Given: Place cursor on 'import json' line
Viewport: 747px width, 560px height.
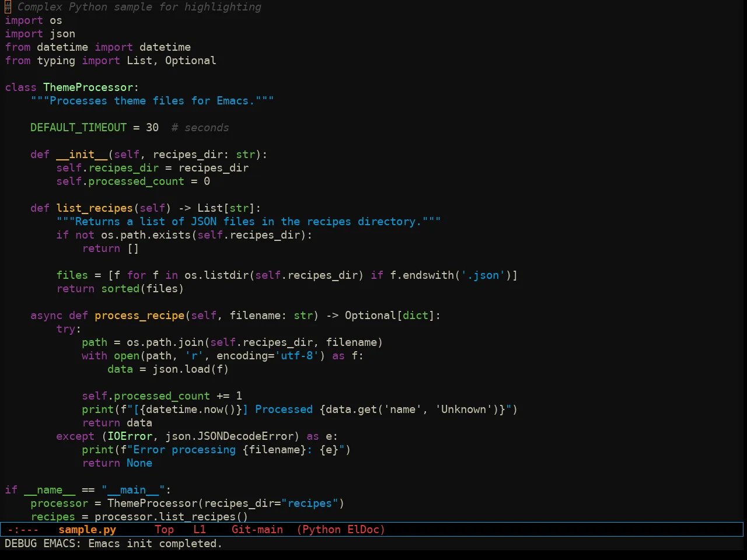Looking at the screenshot, I should (x=40, y=34).
